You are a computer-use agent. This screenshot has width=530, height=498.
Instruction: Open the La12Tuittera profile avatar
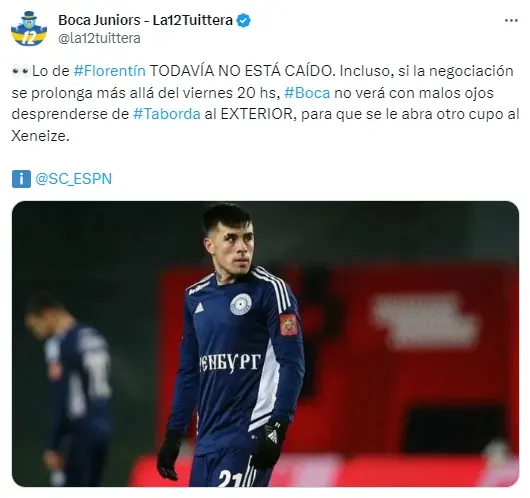[x=29, y=29]
